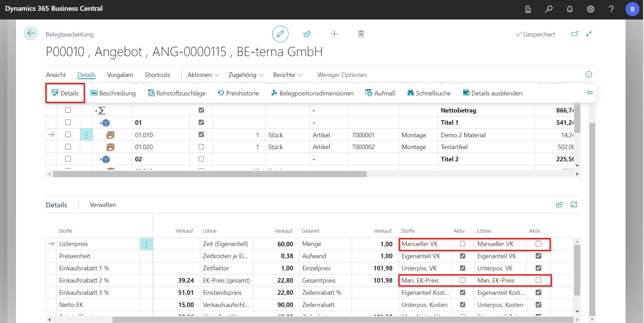Image resolution: width=644 pixels, height=323 pixels.
Task: Expand the Aktionen dropdown menu
Action: point(203,75)
